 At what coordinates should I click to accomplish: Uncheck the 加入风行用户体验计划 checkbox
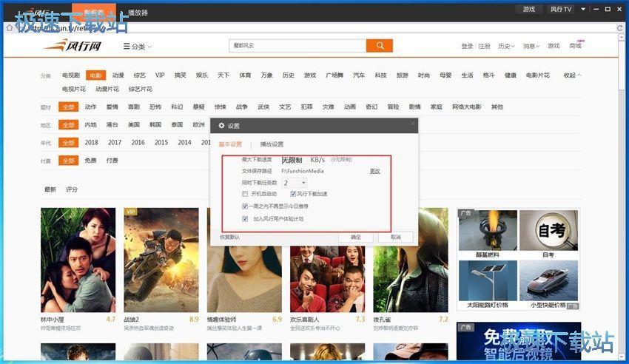pos(245,218)
